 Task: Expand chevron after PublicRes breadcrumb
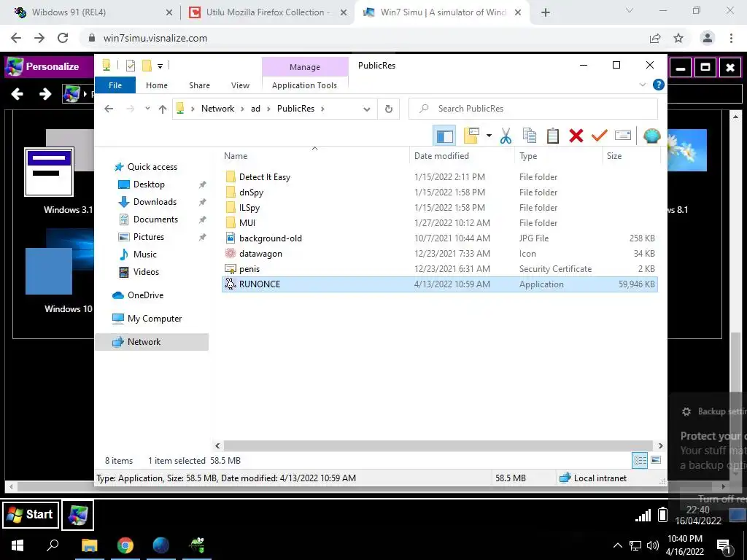point(323,109)
